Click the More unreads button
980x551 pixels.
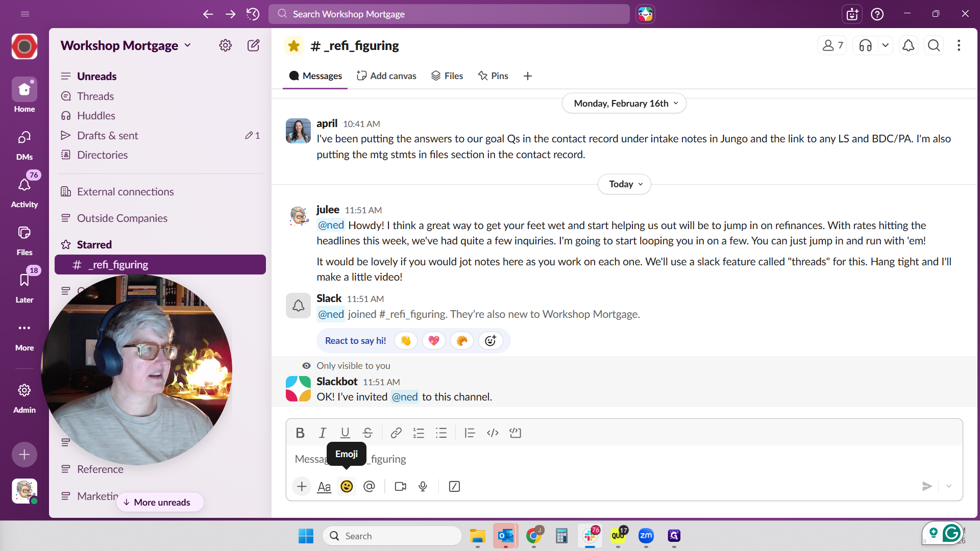[x=161, y=503]
